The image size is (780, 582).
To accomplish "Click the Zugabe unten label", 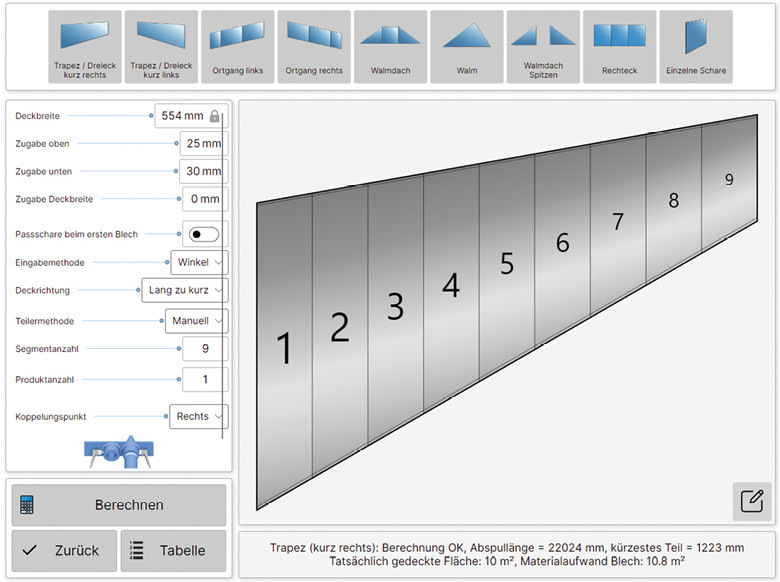I will [x=43, y=172].
